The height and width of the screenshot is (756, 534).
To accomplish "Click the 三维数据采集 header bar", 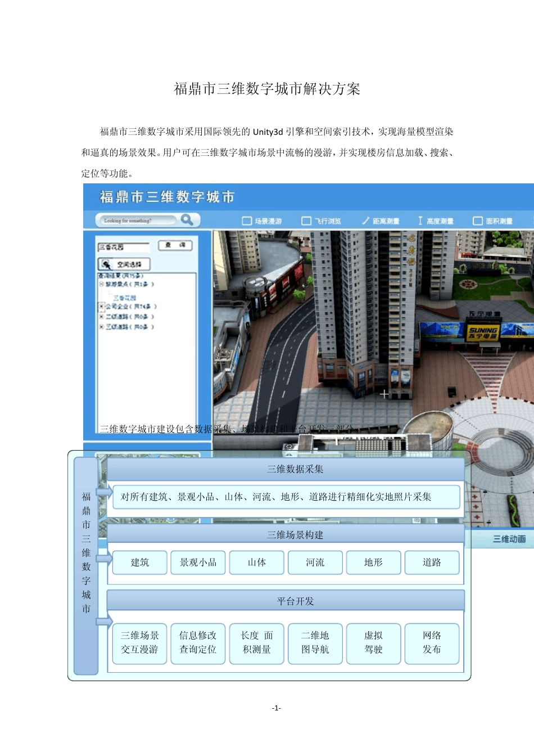I will click(x=286, y=469).
